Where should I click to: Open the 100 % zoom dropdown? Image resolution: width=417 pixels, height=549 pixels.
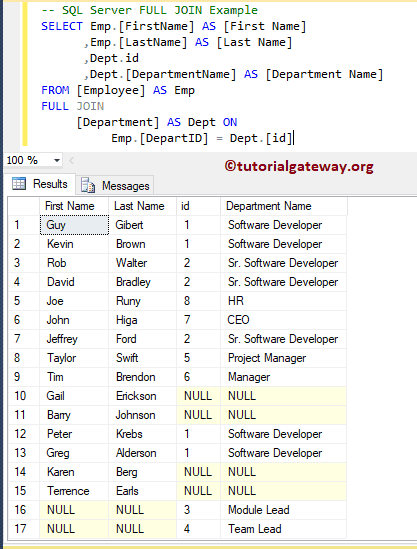tap(56, 161)
